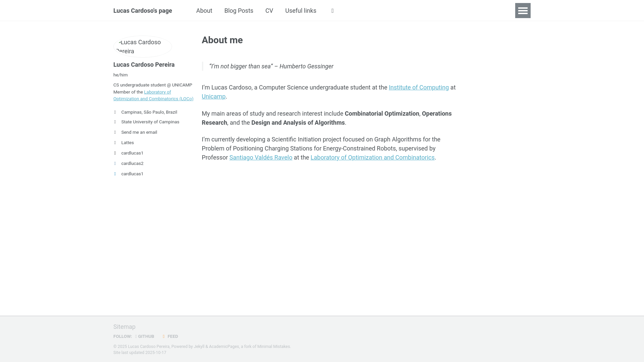Select CV in the top navigation

(269, 11)
